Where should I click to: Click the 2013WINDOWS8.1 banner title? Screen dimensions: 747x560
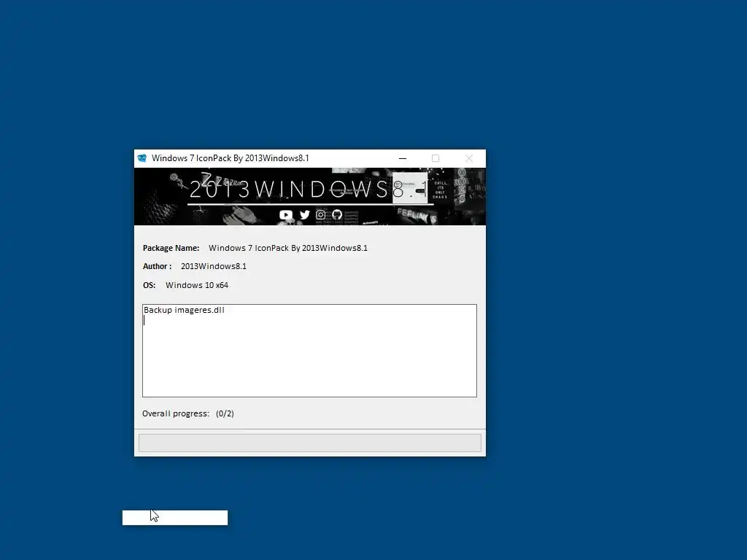(x=309, y=190)
